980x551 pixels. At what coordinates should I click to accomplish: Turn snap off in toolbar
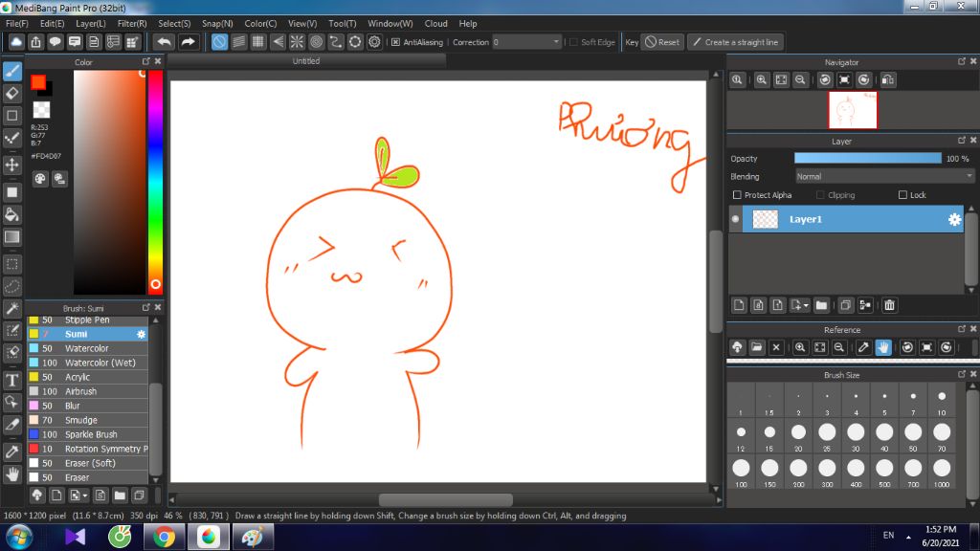219,42
